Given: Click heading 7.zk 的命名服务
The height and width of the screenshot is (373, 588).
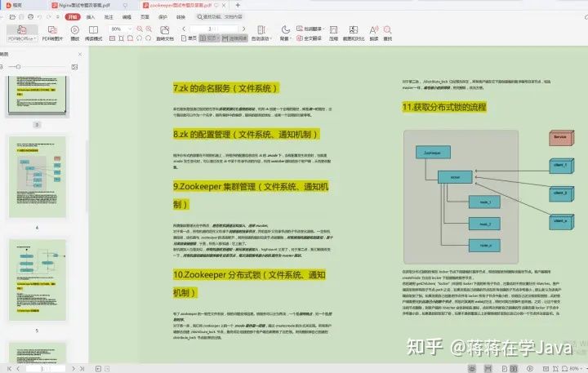Looking at the screenshot, I should (226, 88).
